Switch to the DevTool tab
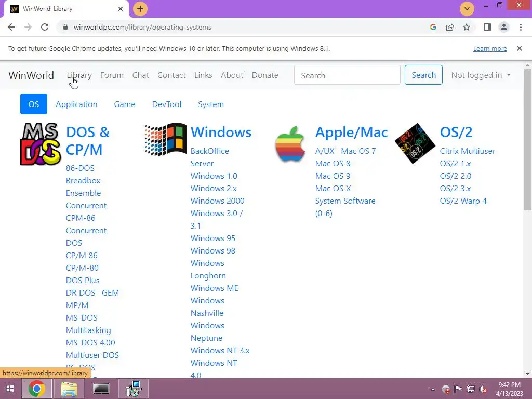 (x=167, y=104)
